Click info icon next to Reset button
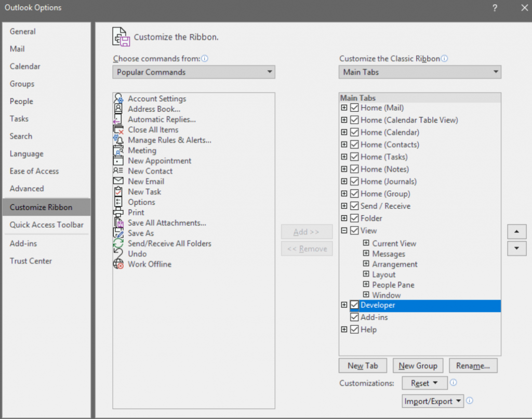Screen dimensions: 532x419 pos(453,383)
